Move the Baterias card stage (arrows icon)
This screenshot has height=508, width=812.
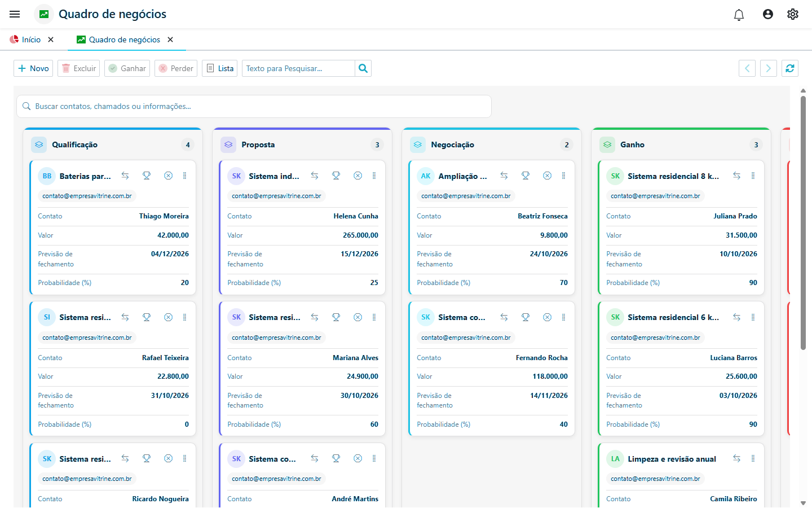click(125, 176)
